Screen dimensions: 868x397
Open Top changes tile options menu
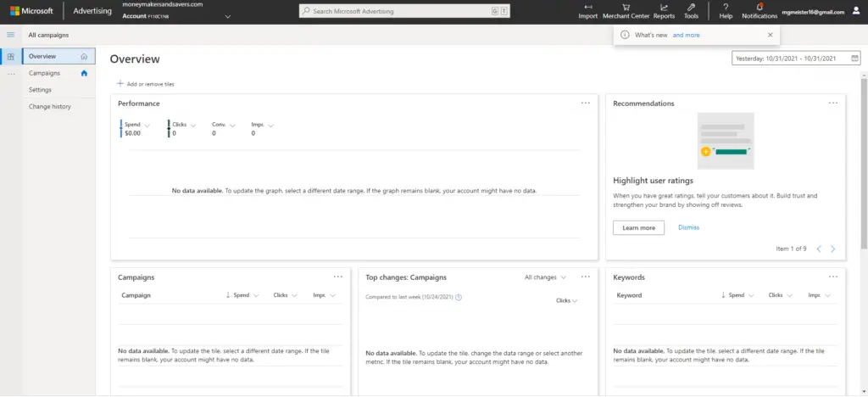pos(586,277)
